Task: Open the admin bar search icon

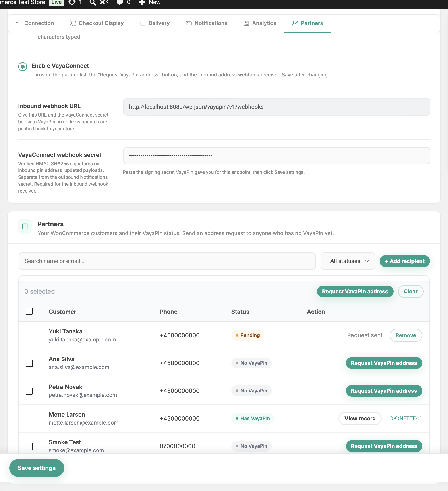Action: click(x=93, y=2)
